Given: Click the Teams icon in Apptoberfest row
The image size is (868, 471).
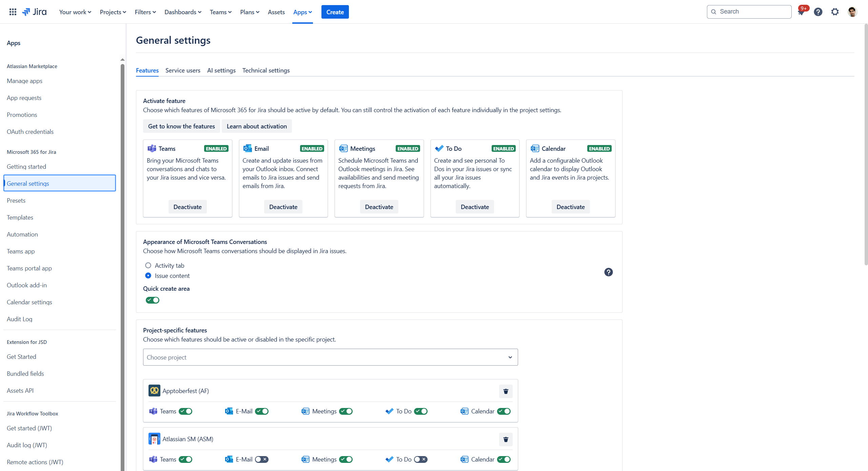Looking at the screenshot, I should pyautogui.click(x=153, y=411).
